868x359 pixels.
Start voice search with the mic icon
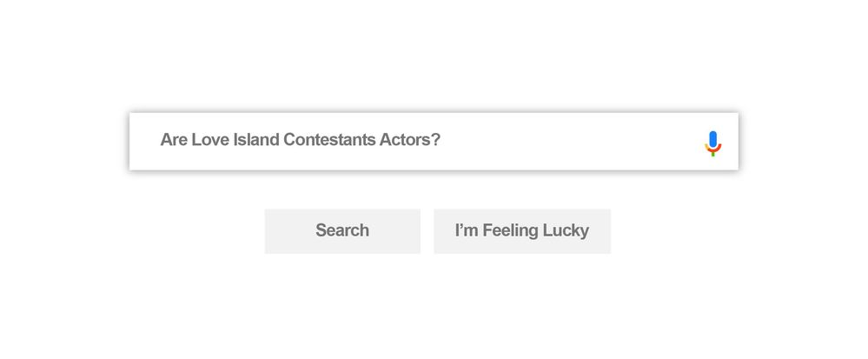tap(712, 143)
